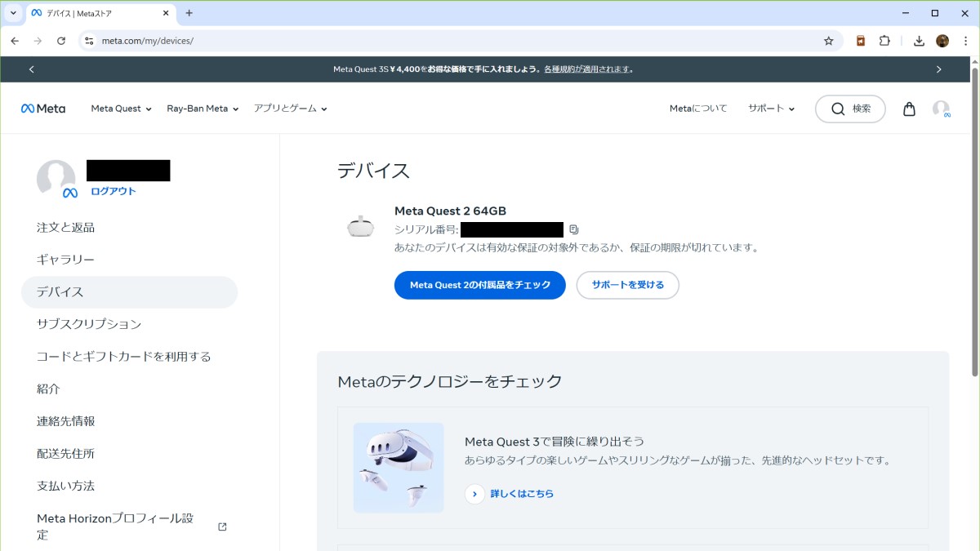Open browser Downloads icon
This screenshot has width=980, height=551.
pos(919,40)
